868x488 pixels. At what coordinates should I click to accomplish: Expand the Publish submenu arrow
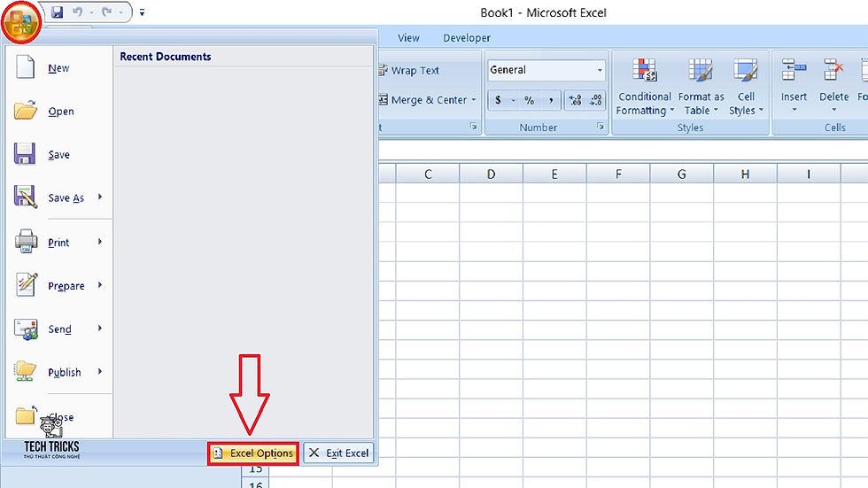(100, 371)
